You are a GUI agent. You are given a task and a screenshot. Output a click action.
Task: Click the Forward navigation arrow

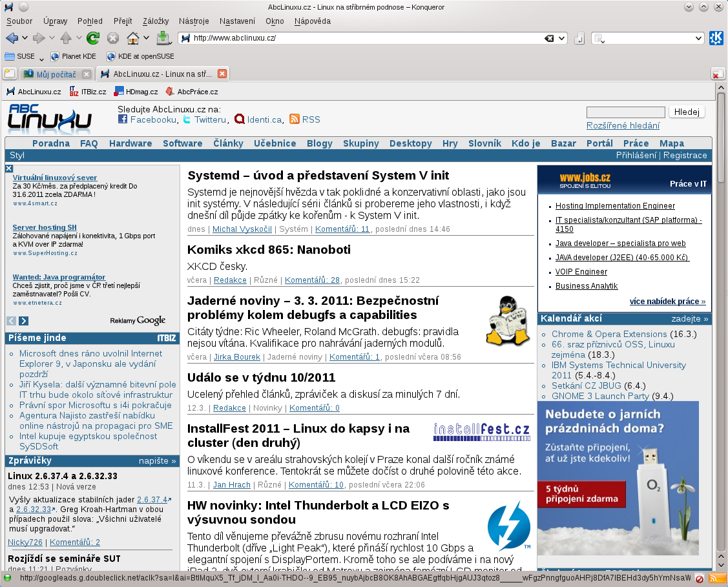[x=39, y=38]
